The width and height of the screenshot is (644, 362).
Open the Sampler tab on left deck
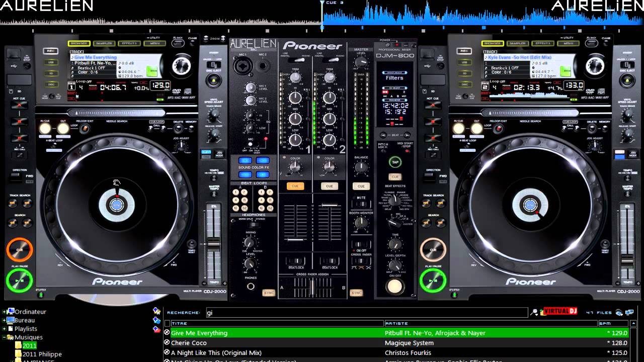point(104,44)
